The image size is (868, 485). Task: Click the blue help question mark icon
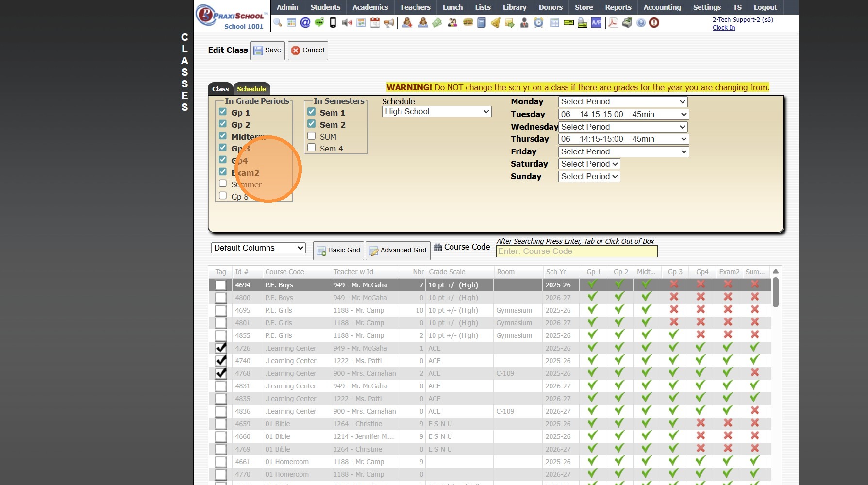[x=641, y=23]
